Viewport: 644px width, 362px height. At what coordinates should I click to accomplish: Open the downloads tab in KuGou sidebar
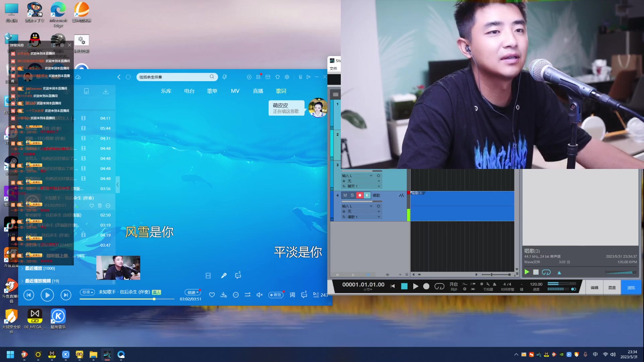[x=106, y=91]
